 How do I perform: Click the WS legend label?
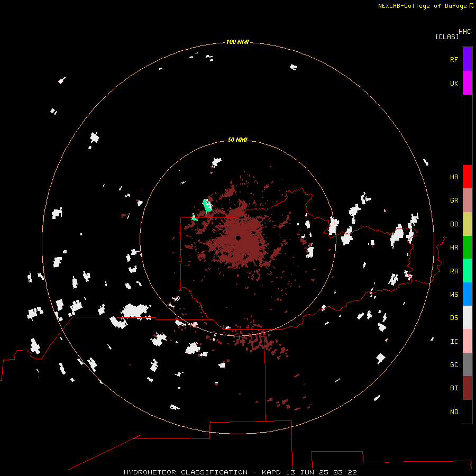pyautogui.click(x=454, y=294)
